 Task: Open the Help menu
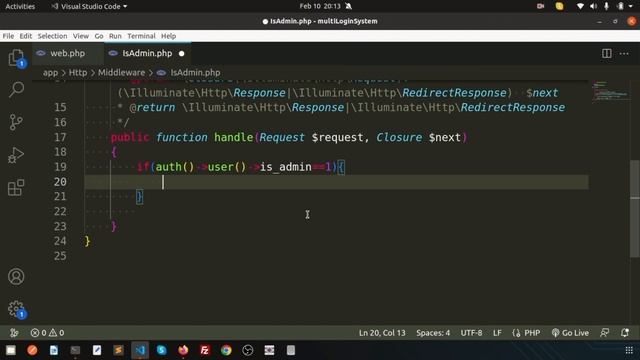168,36
